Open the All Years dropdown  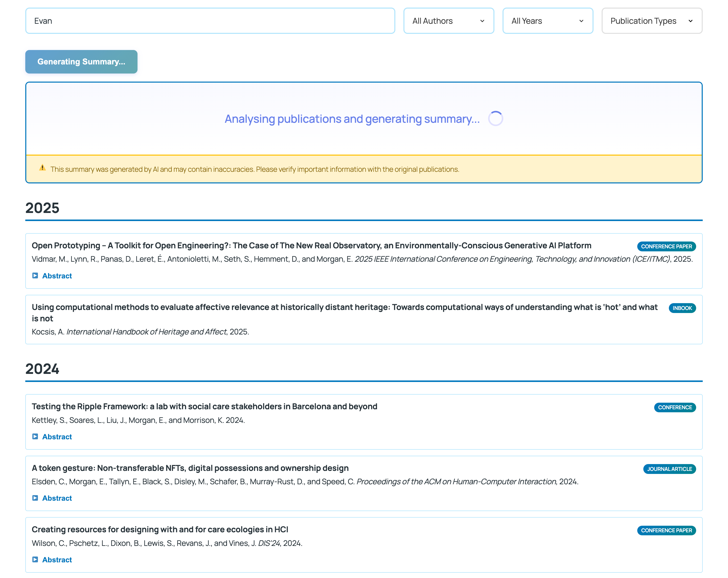click(548, 20)
